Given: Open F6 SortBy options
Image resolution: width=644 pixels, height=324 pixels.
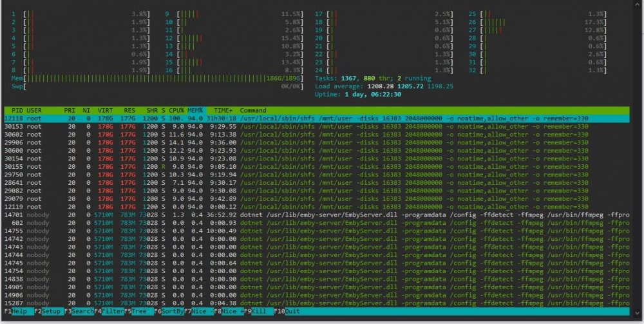Looking at the screenshot, I should tap(169, 311).
